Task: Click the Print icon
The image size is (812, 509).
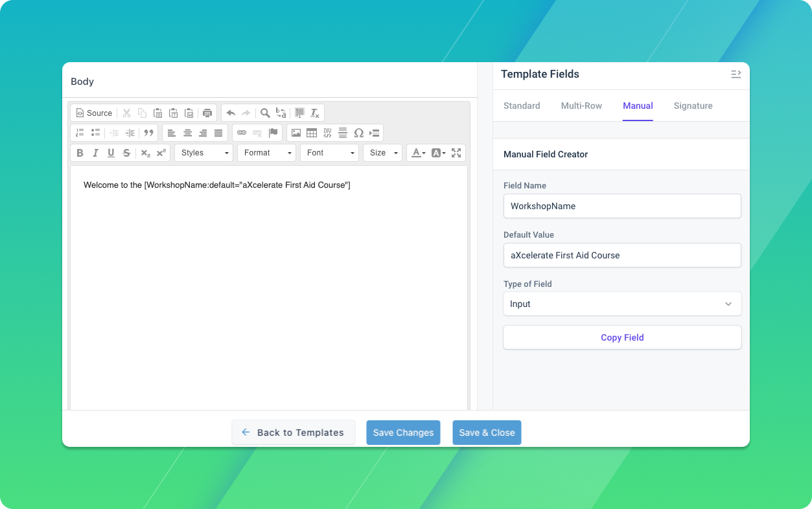Action: point(207,113)
